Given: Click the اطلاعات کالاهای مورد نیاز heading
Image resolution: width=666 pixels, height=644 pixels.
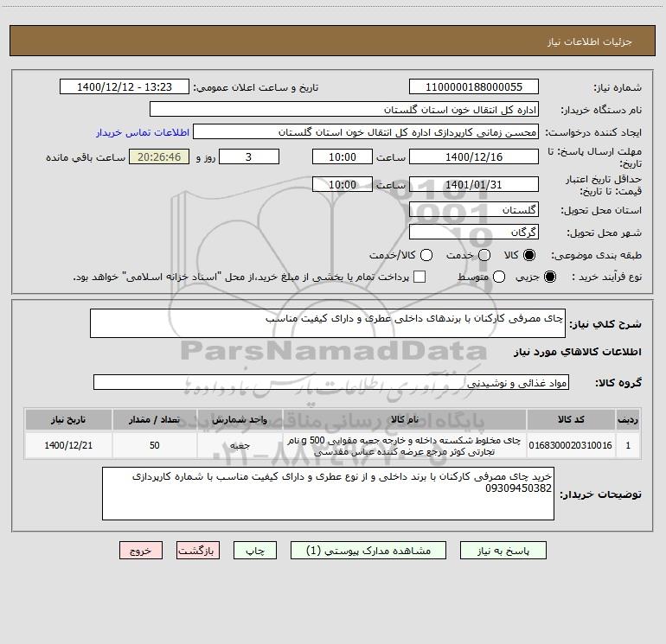Looking at the screenshot, I should pos(578,352).
